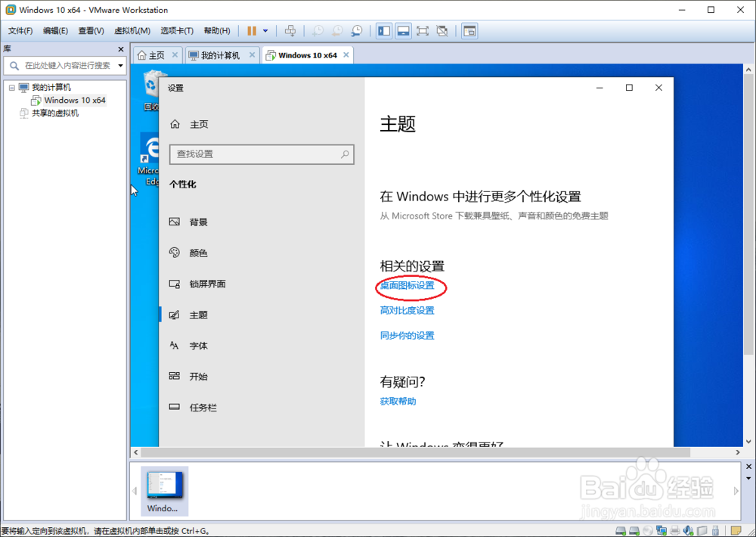Open the 虚拟机(M) menu

132,31
